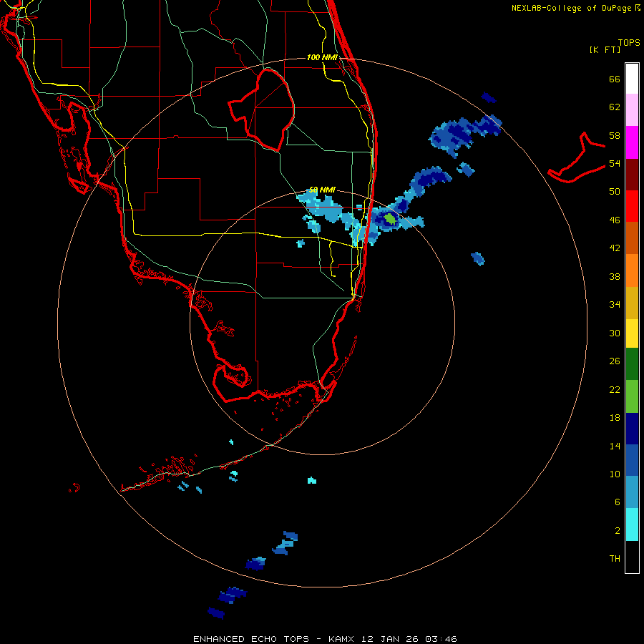Click the Bahamas island outline at right edge
The width and height of the screenshot is (644, 644).
[x=577, y=158]
